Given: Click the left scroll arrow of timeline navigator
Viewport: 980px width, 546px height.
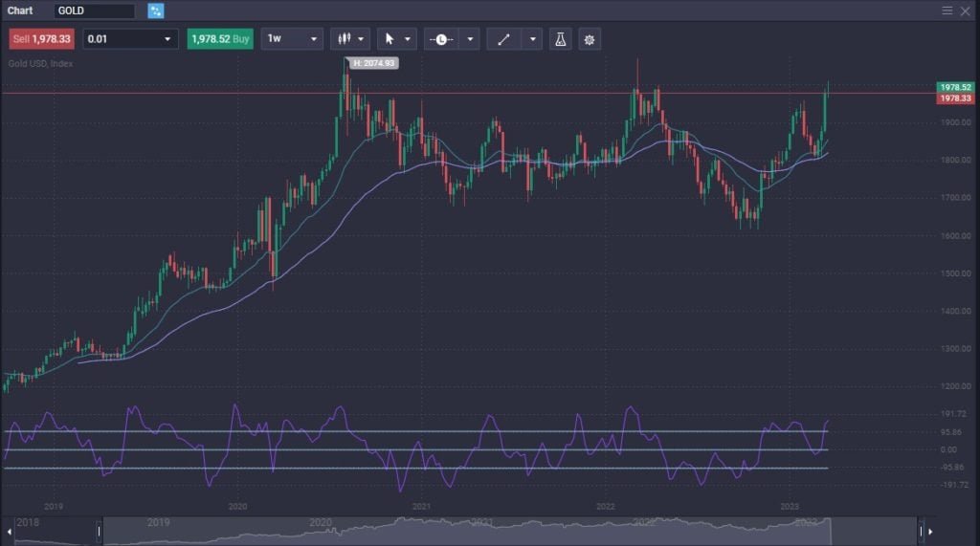Looking at the screenshot, I should pos(11,531).
